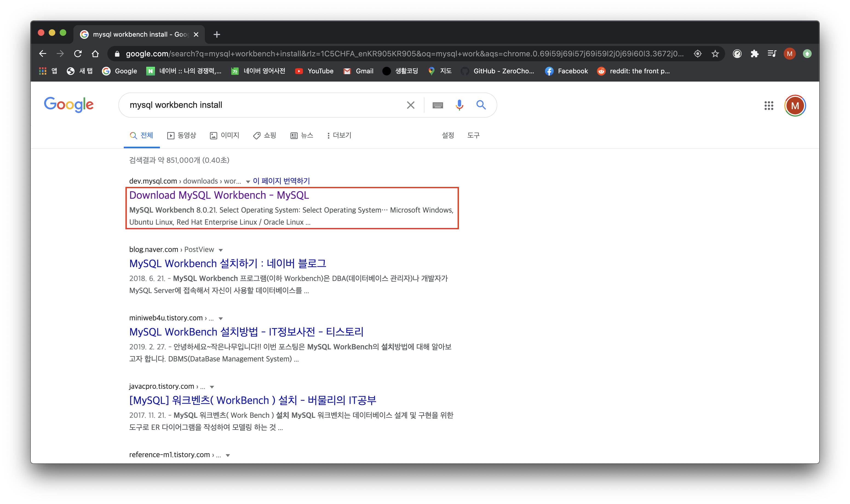Open the media control playlist icon
Viewport: 850px width, 504px height.
click(772, 54)
